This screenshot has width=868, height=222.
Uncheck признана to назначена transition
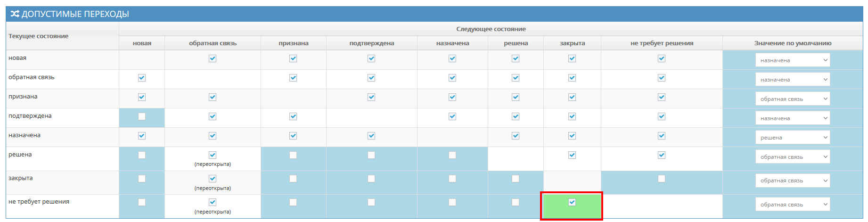click(x=452, y=97)
